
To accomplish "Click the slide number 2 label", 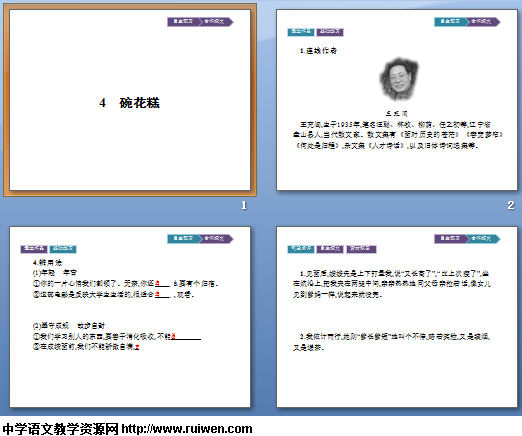I will coord(511,205).
